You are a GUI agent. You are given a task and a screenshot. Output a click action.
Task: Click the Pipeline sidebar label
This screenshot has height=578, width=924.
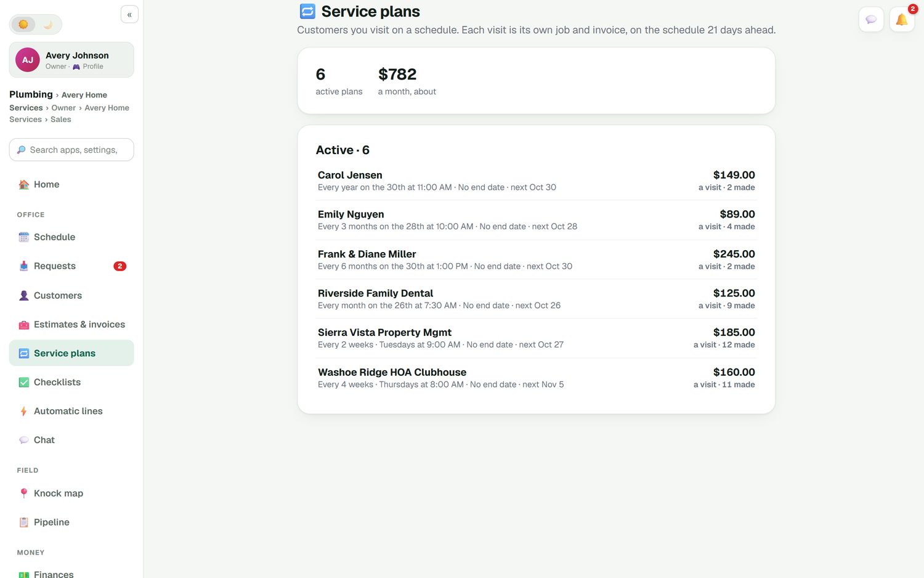coord(52,522)
